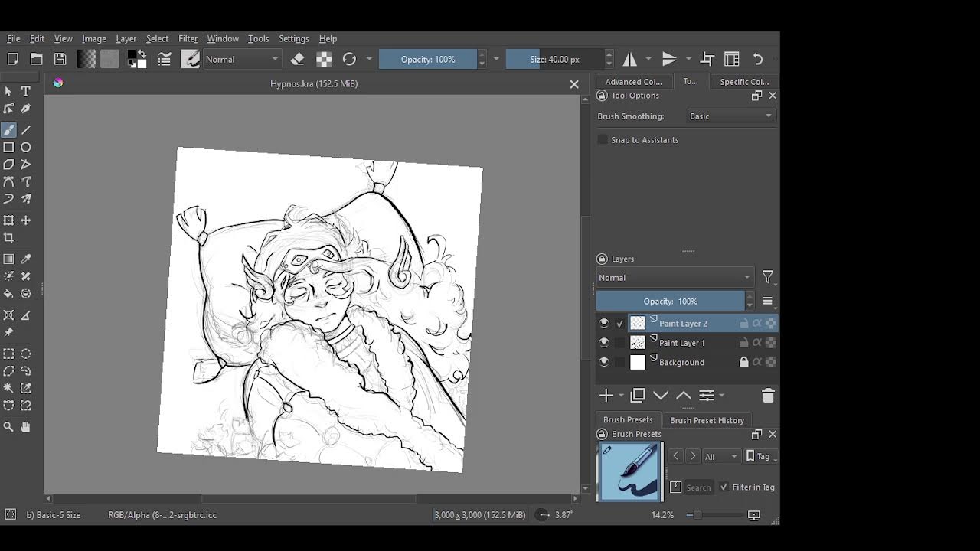Create a new document from toolbar
Screen dimensions: 980x551
(x=12, y=59)
